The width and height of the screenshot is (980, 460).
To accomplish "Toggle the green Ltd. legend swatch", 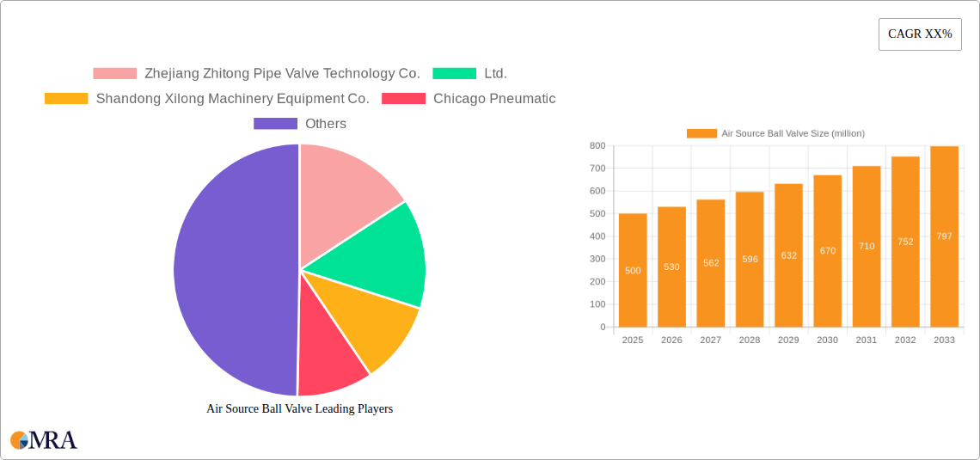I will (455, 74).
